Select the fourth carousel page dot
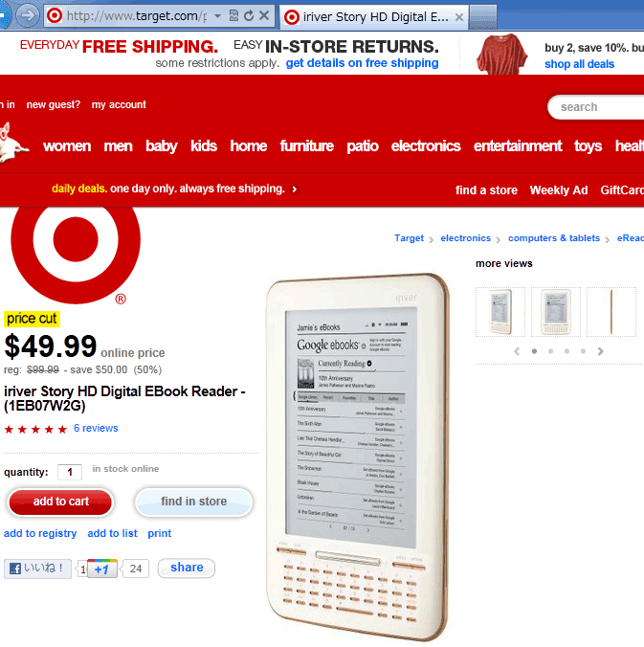This screenshot has width=644, height=647. (583, 351)
